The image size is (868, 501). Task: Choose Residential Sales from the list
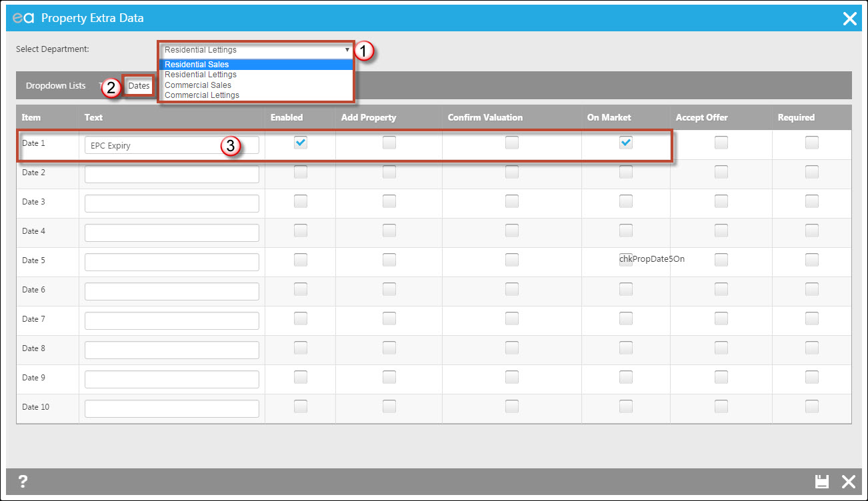[x=257, y=65]
